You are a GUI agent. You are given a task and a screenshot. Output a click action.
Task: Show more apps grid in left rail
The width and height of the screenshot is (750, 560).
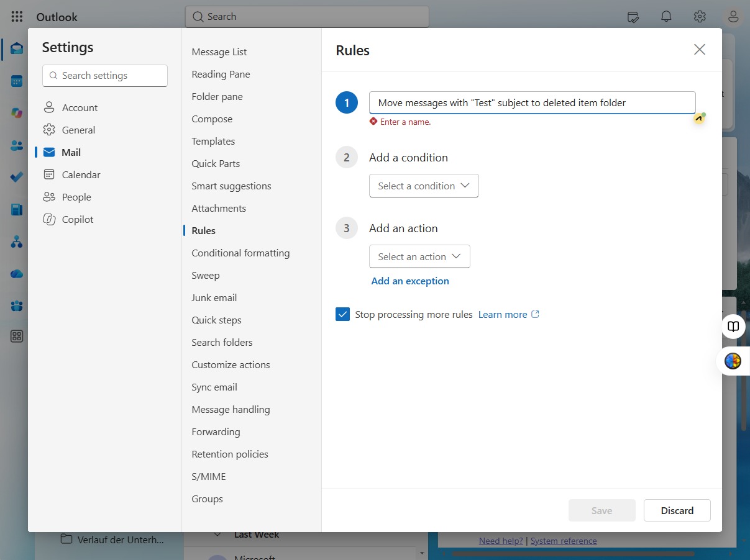(x=17, y=336)
